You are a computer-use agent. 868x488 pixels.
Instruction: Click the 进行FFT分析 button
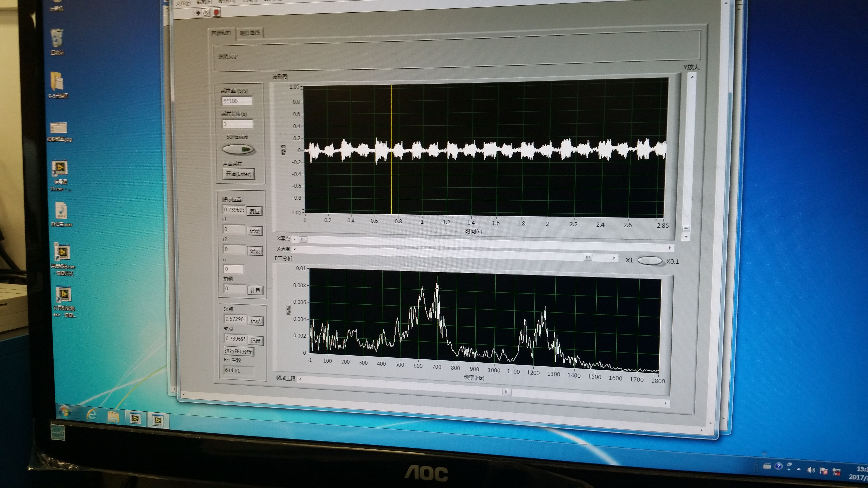tap(238, 351)
